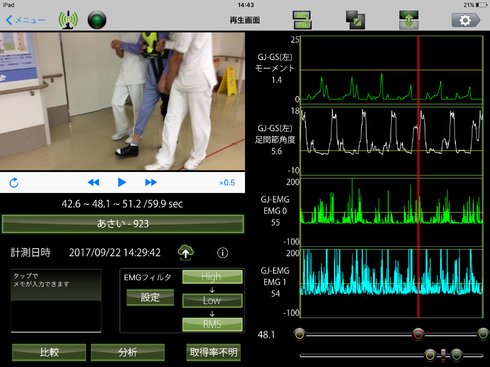Rewind the gait video
The height and width of the screenshot is (367, 490).
[93, 182]
